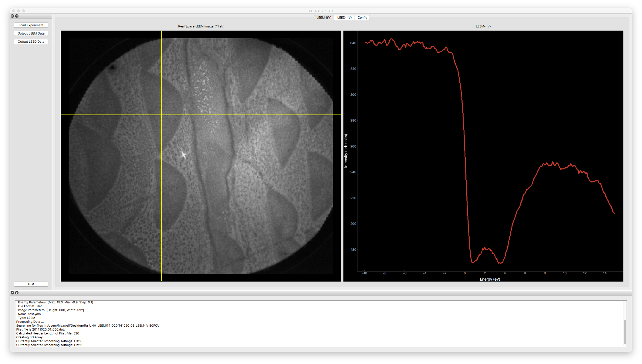This screenshot has height=364, width=642.
Task: Click the Quit button
Action: click(x=31, y=284)
